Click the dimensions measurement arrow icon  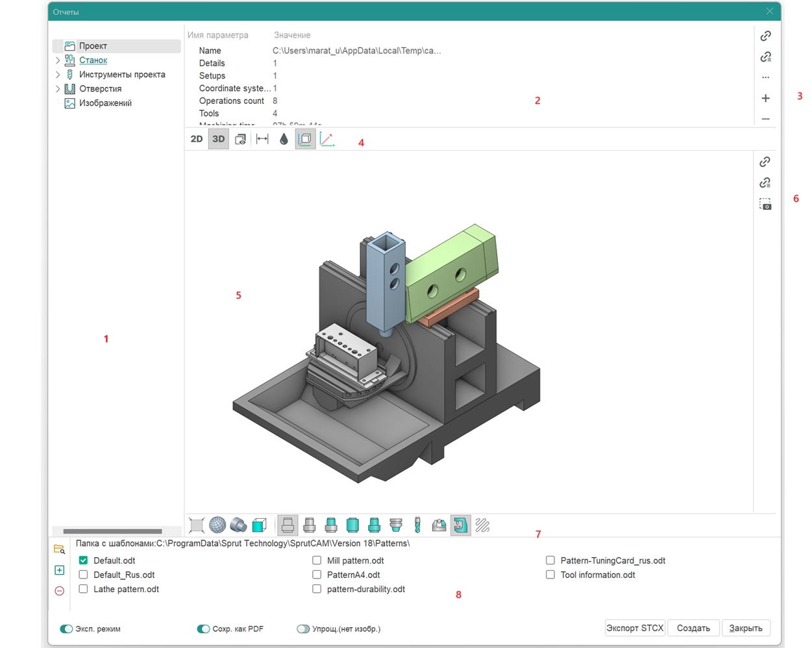(262, 139)
